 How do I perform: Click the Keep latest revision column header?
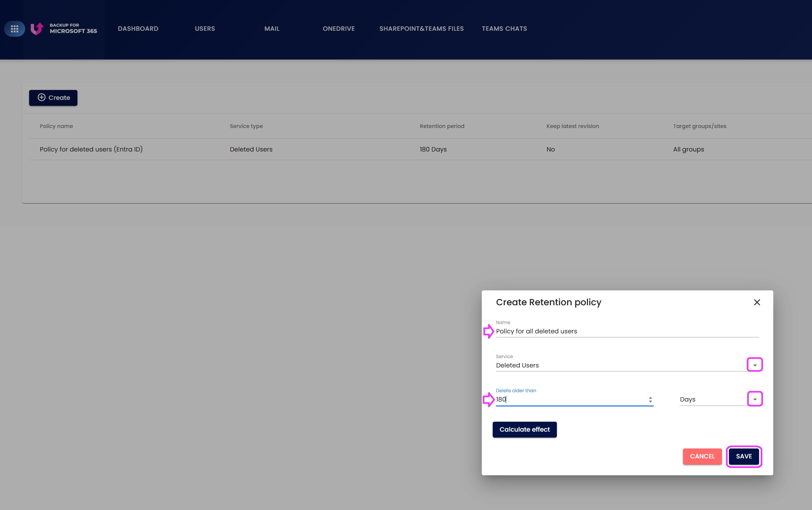tap(572, 126)
